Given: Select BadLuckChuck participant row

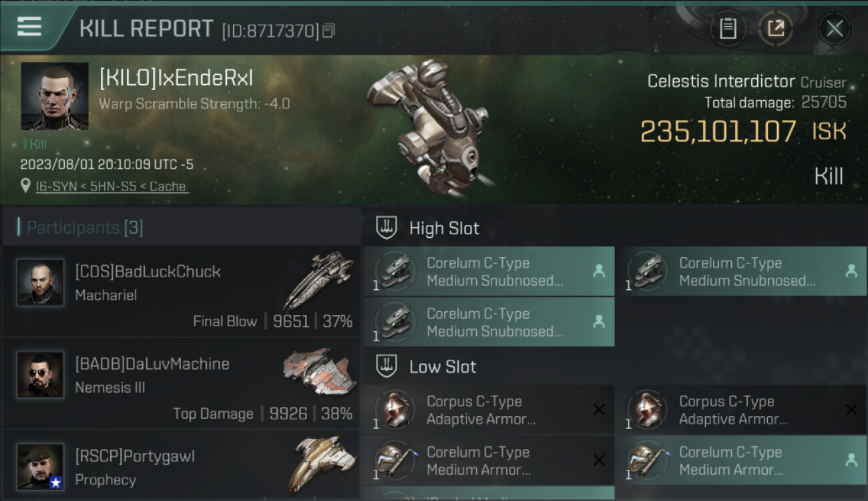Looking at the screenshot, I should point(180,292).
